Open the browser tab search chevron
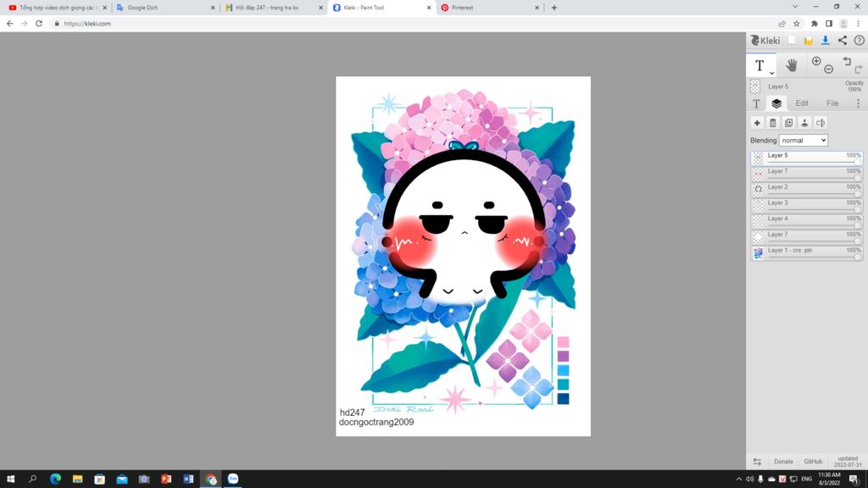 tap(795, 7)
